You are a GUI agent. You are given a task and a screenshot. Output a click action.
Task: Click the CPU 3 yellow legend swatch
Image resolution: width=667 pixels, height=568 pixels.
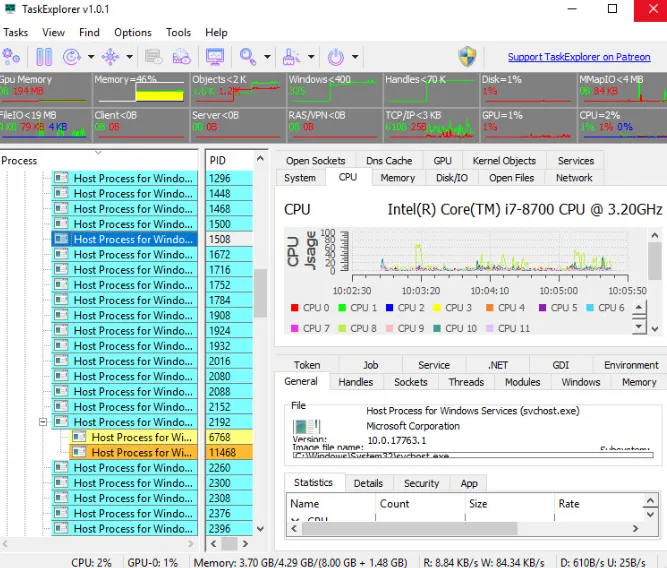436,308
